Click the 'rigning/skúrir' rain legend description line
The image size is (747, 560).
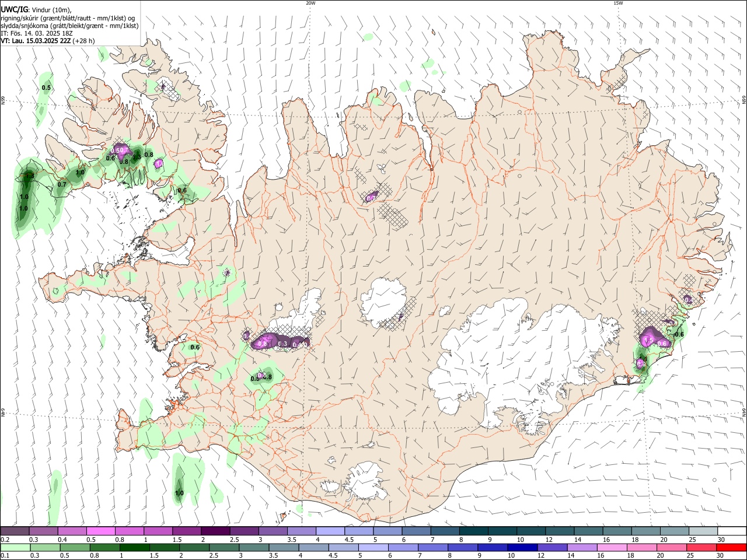(x=68, y=17)
